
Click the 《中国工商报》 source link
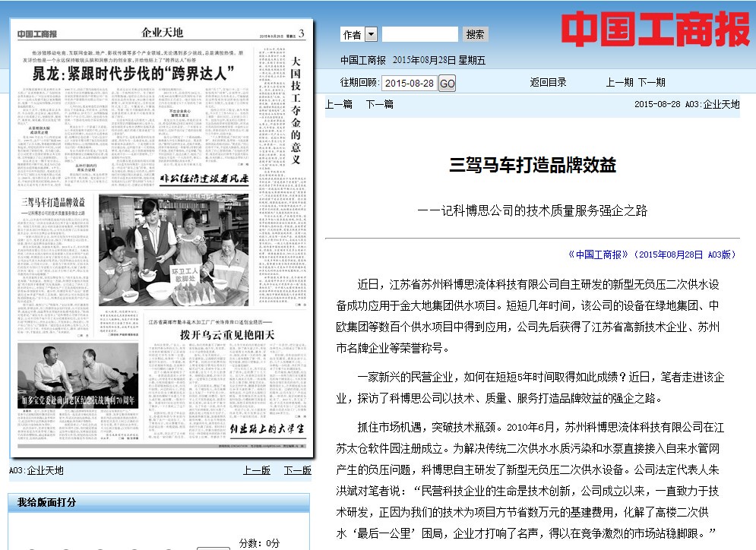[599, 255]
